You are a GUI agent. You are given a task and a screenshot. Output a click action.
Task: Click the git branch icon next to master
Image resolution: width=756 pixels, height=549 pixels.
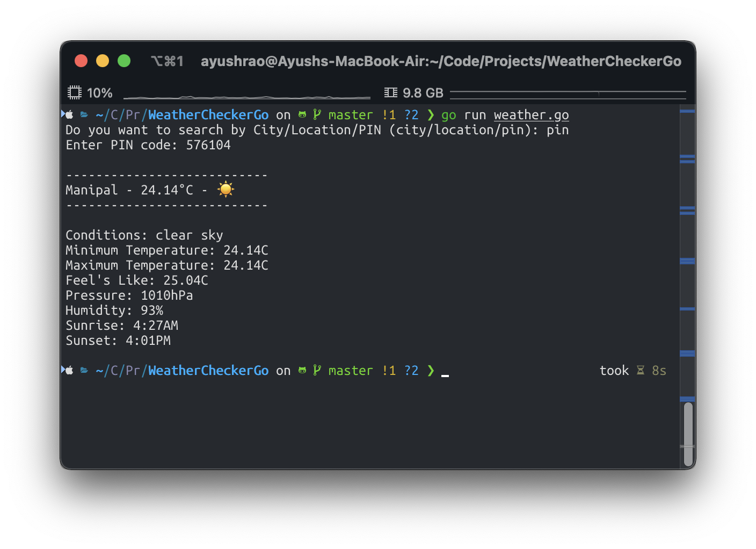317,114
